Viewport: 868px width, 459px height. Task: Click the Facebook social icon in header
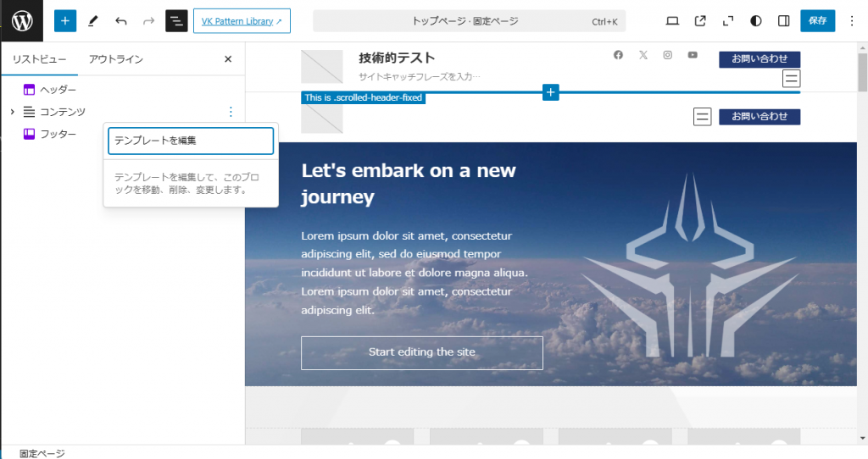point(618,55)
